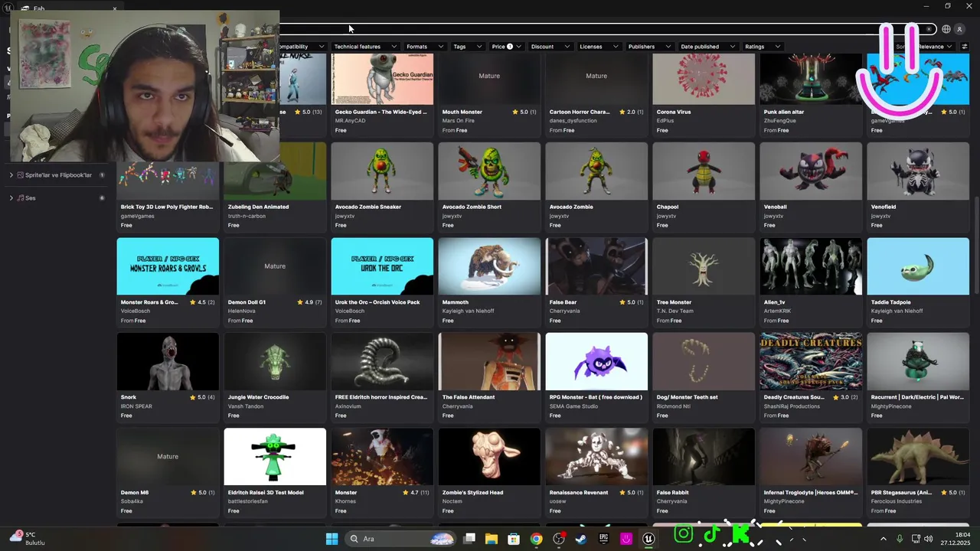980x551 pixels.
Task: Click the language globe icon
Action: [x=946, y=29]
